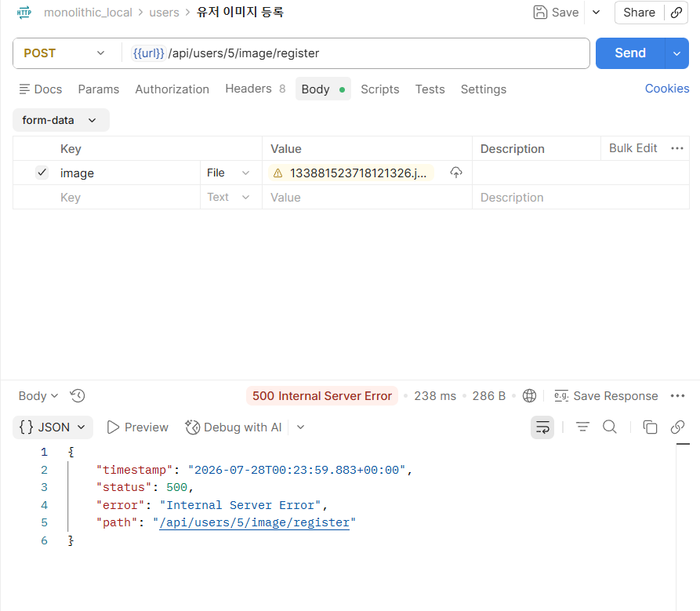The height and width of the screenshot is (611, 700).
Task: Click the empty Key input field
Action: click(129, 197)
